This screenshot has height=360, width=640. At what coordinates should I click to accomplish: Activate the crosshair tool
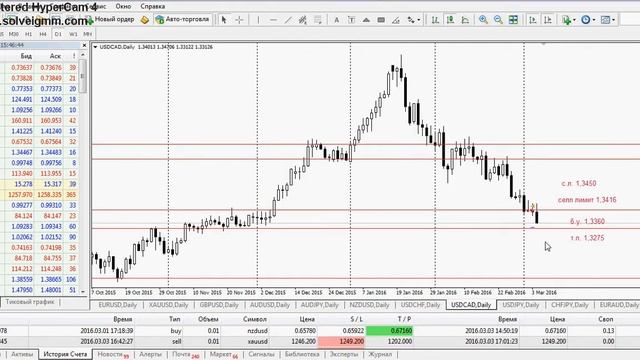[x=240, y=20]
